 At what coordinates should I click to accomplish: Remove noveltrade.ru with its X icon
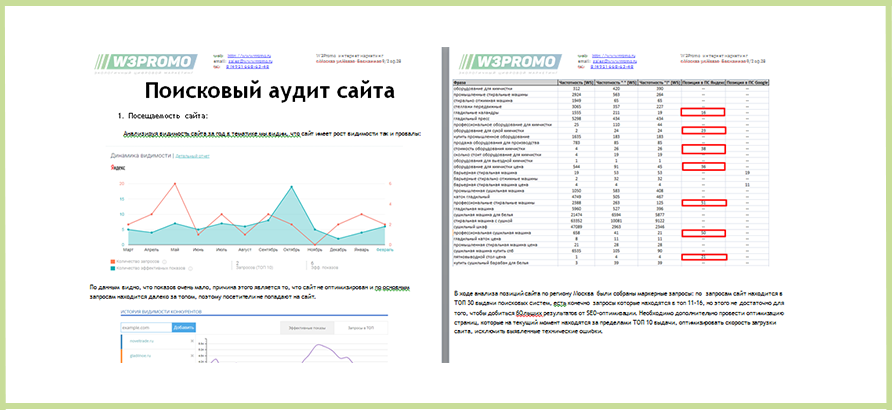point(192,341)
